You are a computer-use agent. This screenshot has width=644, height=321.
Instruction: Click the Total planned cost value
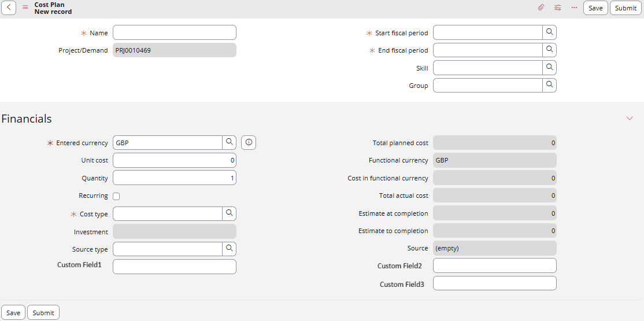coord(495,143)
